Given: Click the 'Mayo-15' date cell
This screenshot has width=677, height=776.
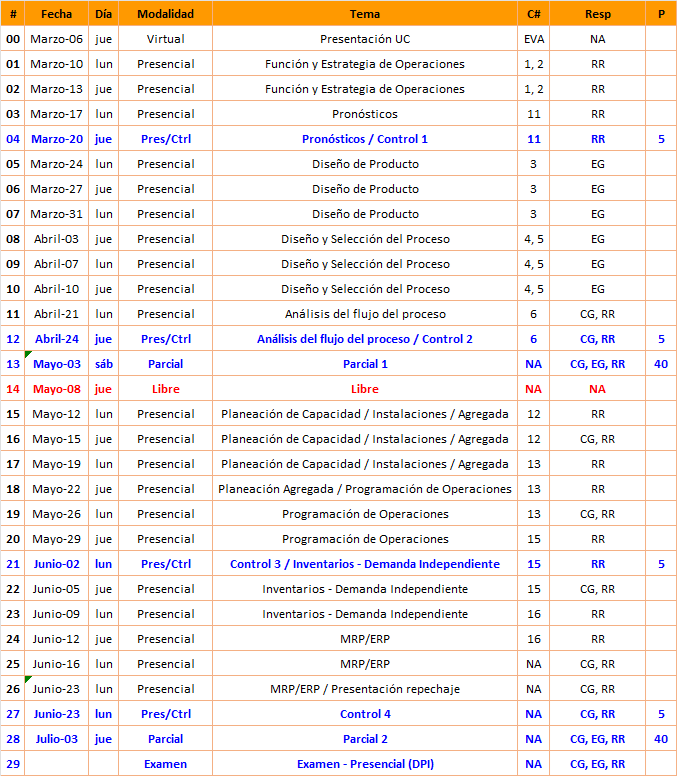Looking at the screenshot, I should point(56,439).
